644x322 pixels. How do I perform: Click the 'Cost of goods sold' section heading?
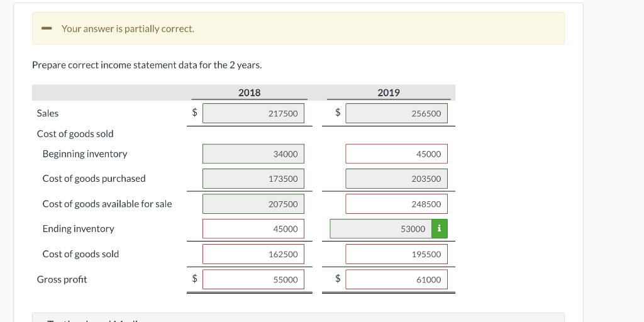pyautogui.click(x=75, y=134)
